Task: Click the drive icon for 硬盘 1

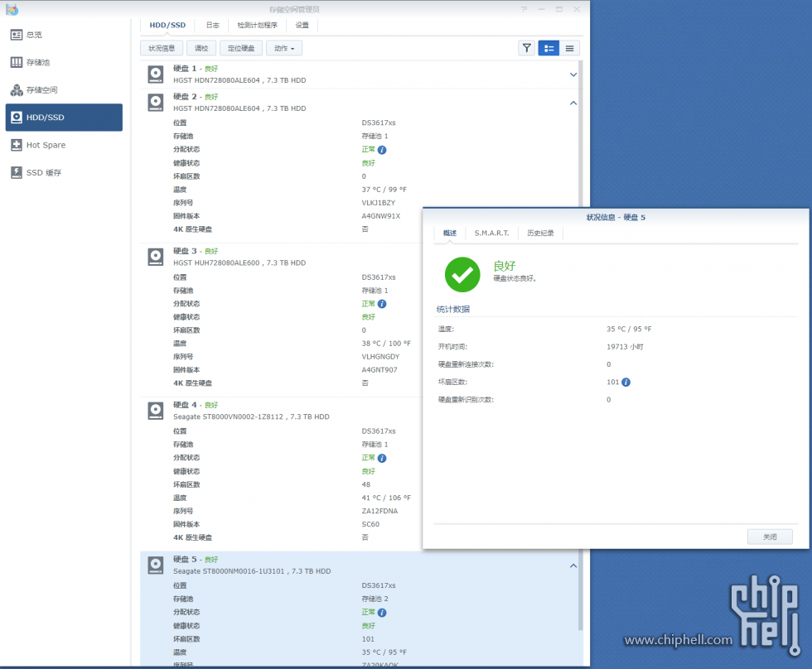Action: click(156, 74)
